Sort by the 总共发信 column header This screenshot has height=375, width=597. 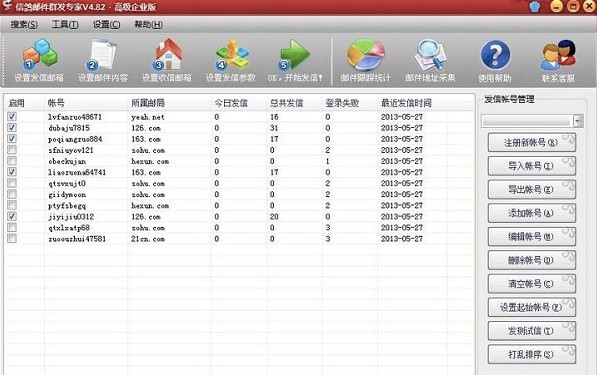click(287, 103)
